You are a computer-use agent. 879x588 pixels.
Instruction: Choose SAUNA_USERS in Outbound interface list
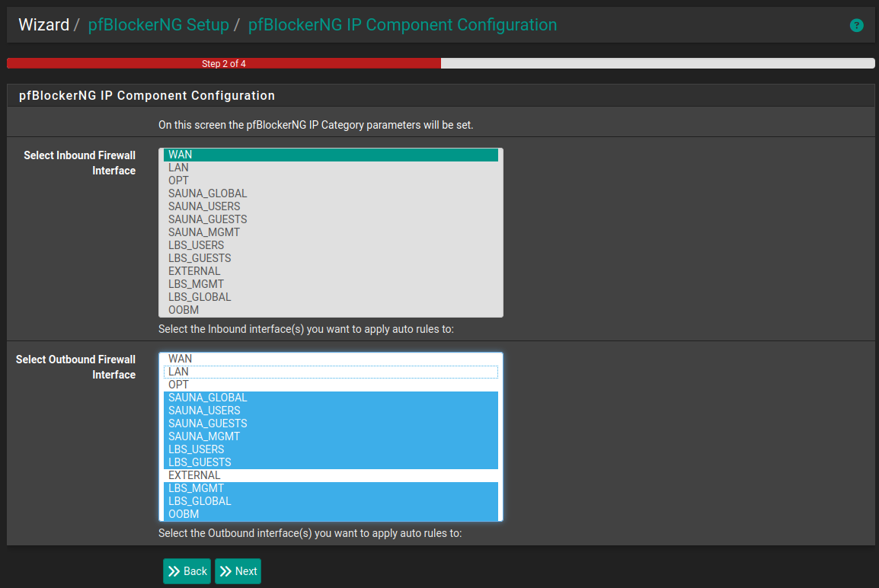[x=331, y=411]
